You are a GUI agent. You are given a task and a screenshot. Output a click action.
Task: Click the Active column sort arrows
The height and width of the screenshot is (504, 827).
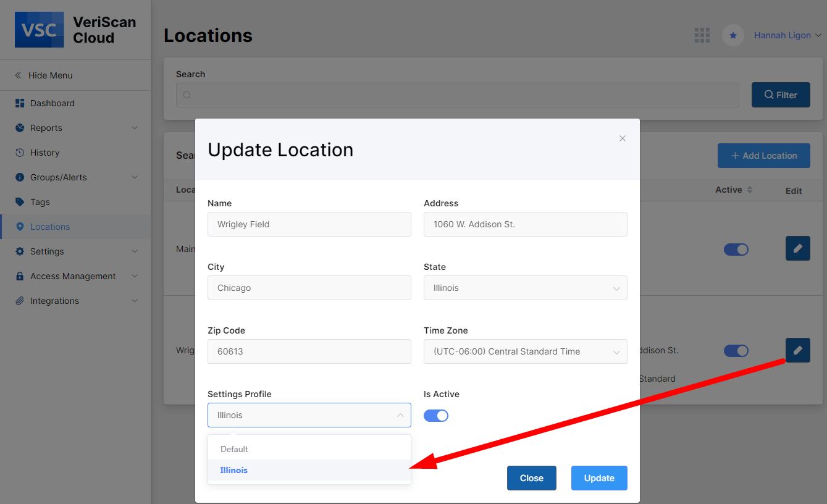(x=750, y=190)
